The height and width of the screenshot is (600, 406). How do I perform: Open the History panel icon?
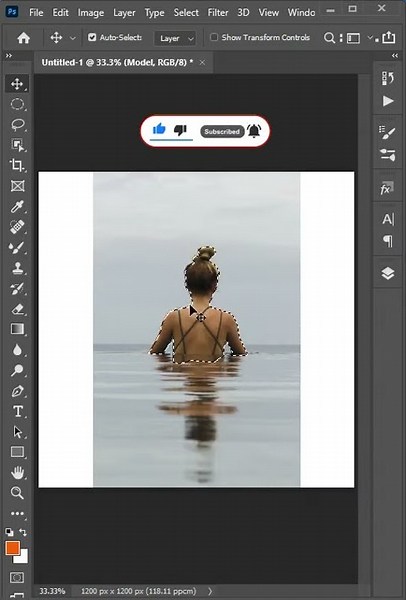pyautogui.click(x=388, y=78)
